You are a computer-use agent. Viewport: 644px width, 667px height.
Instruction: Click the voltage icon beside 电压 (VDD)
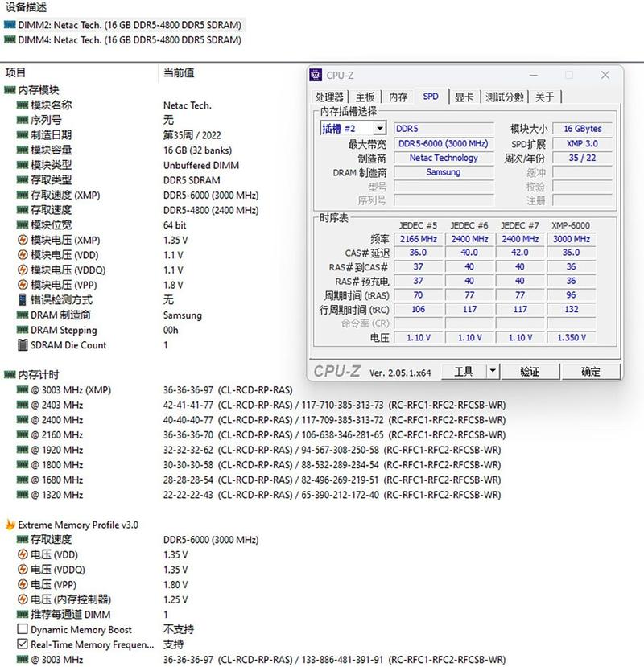click(23, 554)
